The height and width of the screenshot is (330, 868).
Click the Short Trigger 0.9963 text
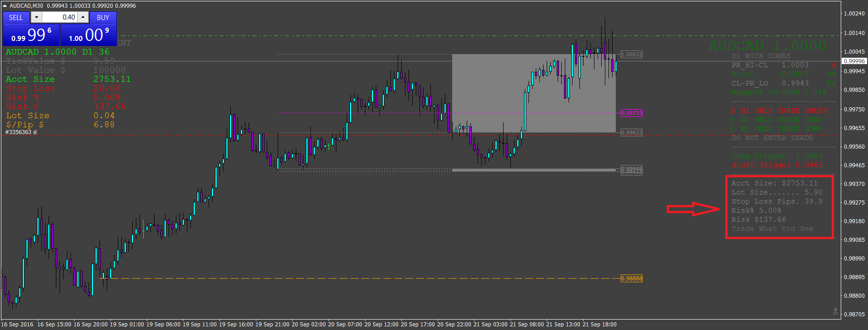point(777,165)
